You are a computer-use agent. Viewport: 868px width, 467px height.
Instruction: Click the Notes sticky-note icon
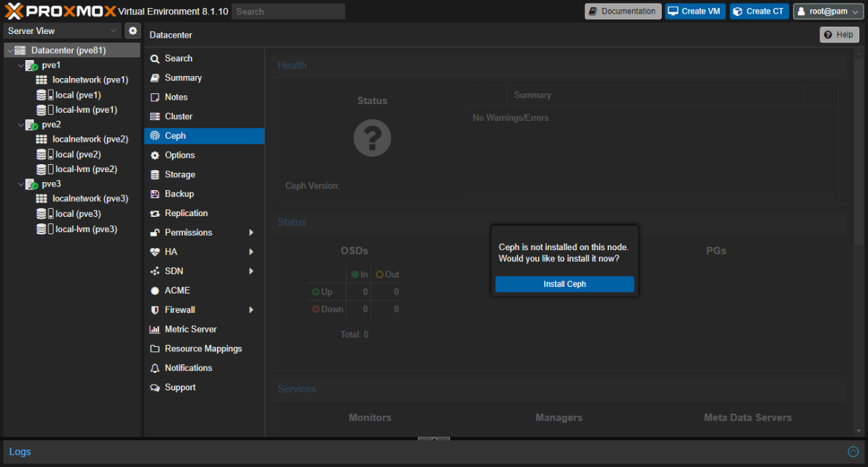coord(155,97)
